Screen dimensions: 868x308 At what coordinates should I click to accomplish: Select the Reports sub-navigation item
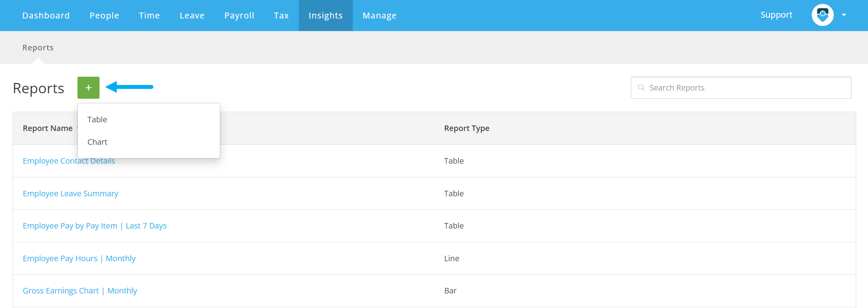pyautogui.click(x=38, y=48)
